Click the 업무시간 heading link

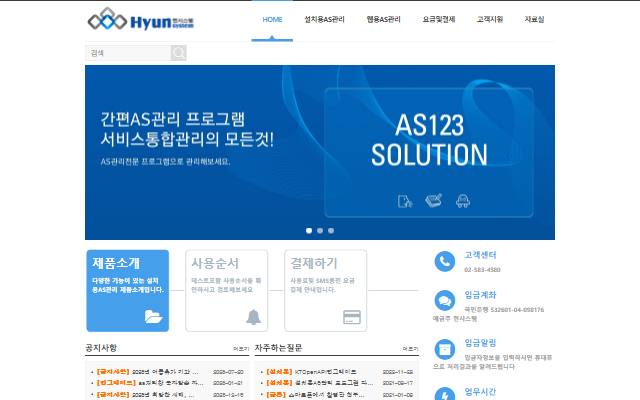tap(480, 391)
